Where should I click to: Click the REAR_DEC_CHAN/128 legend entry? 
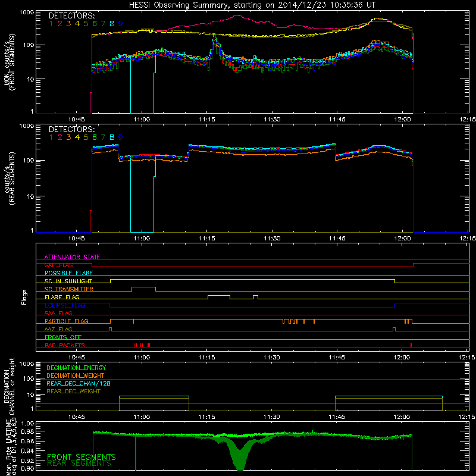click(79, 384)
